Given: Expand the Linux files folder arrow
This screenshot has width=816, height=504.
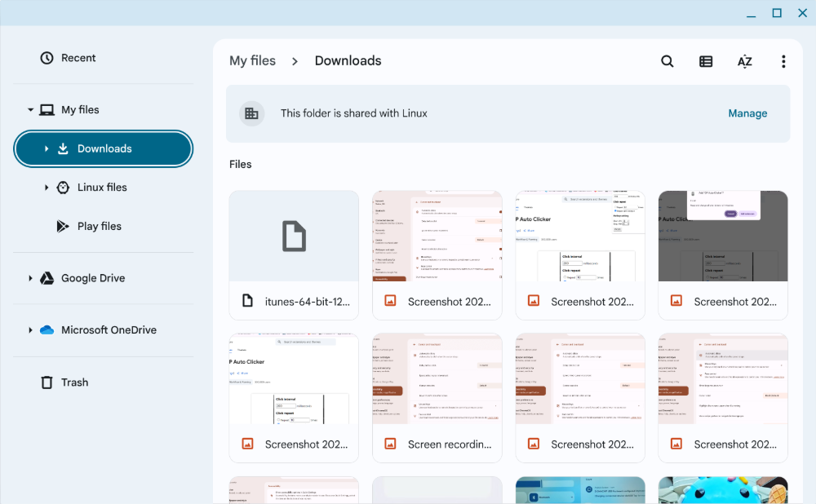Looking at the screenshot, I should [x=47, y=188].
